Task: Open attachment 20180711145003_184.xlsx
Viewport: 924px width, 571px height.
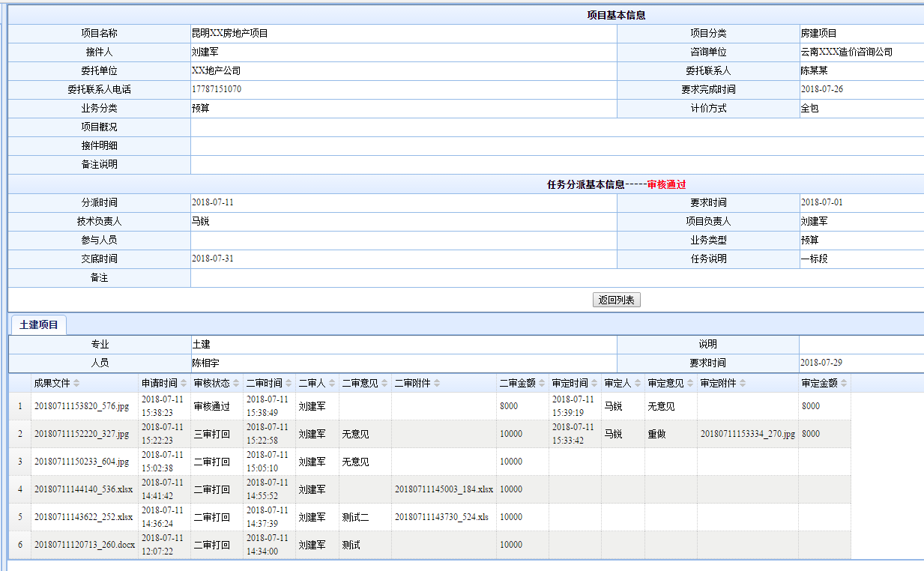Action: 444,490
